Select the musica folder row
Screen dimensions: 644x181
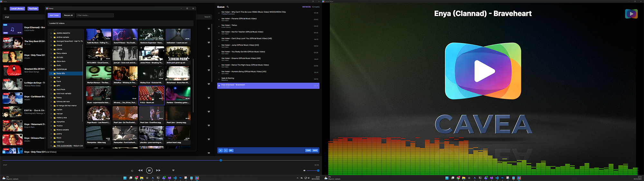[66, 126]
